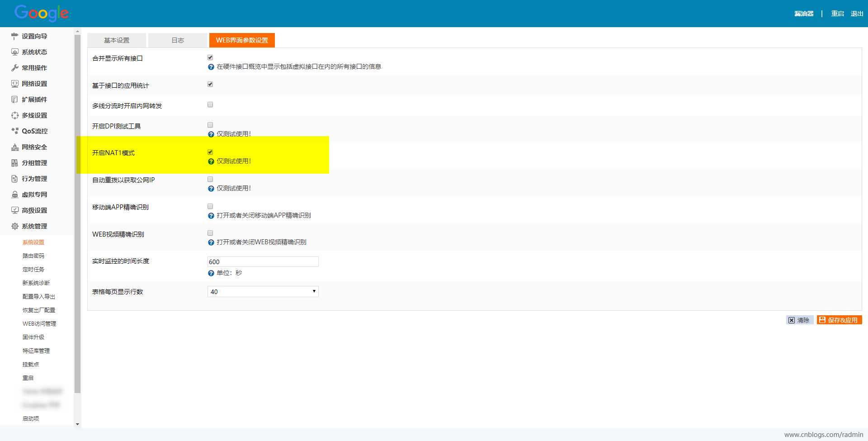The height and width of the screenshot is (441, 868).
Task: Click 重启 link in top bar
Action: click(838, 14)
